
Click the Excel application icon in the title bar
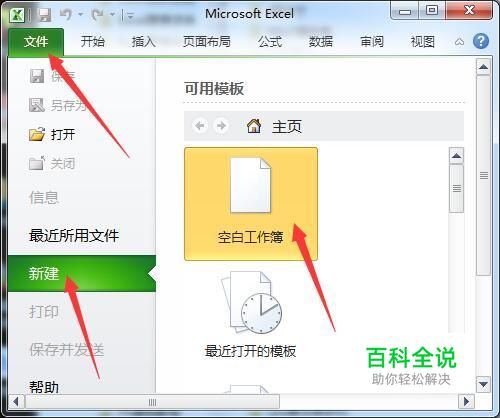(x=17, y=15)
